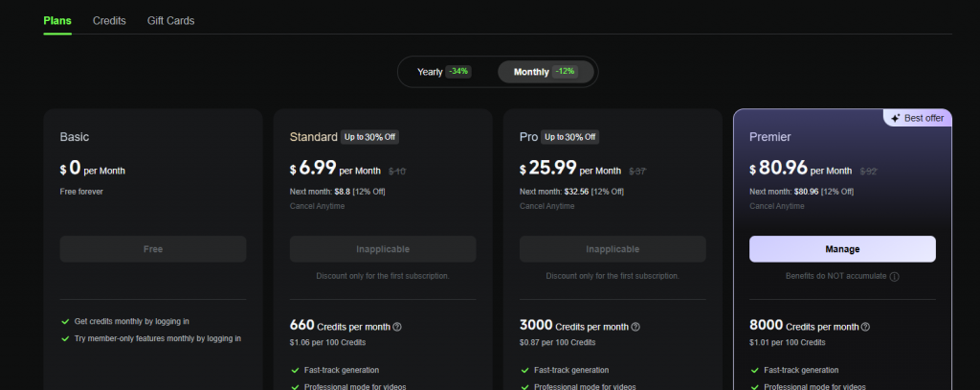Image resolution: width=980 pixels, height=390 pixels.
Task: Click Try member-only features monthly by logging in
Action: tap(158, 338)
